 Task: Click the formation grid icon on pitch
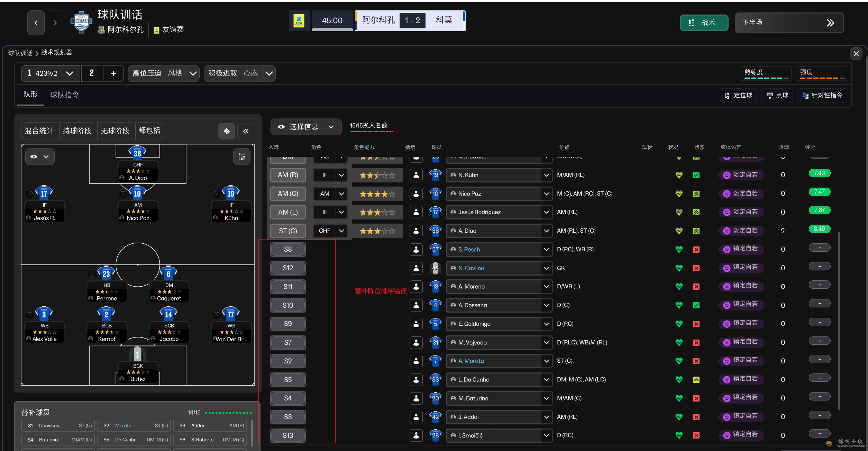(242, 157)
